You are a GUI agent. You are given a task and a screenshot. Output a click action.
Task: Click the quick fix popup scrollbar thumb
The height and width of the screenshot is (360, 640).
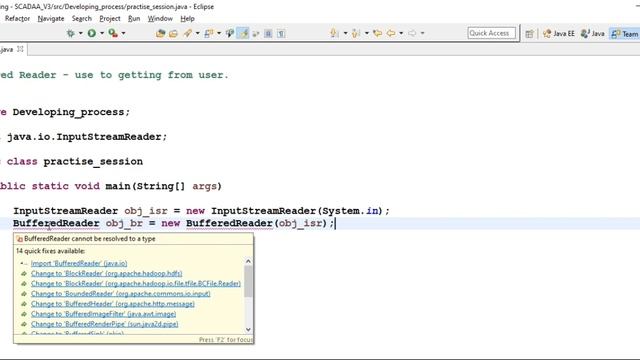pos(248,282)
